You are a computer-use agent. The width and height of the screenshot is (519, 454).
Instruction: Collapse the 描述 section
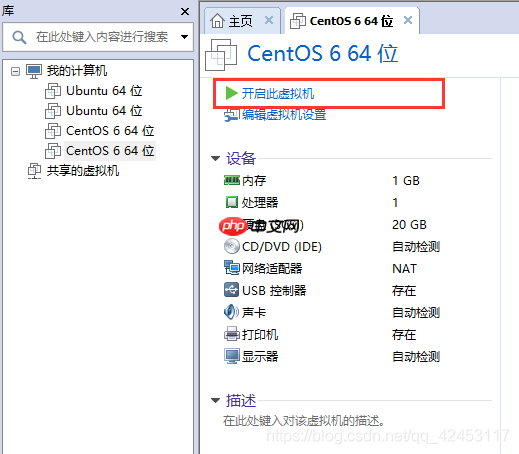point(216,400)
